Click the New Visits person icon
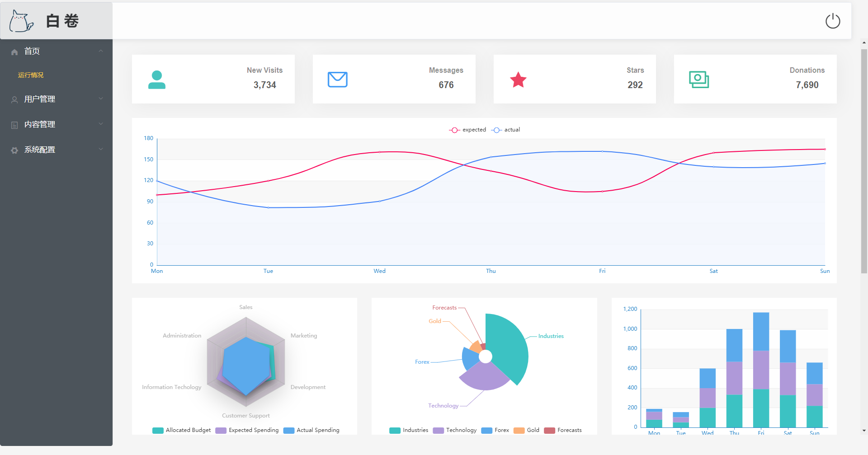Image resolution: width=868 pixels, height=455 pixels. [157, 80]
